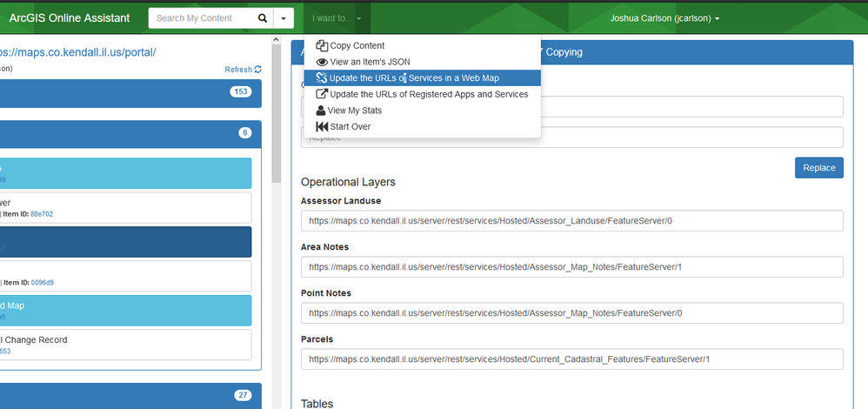Click the Item ID 88e702 link
868x409 pixels.
point(42,214)
